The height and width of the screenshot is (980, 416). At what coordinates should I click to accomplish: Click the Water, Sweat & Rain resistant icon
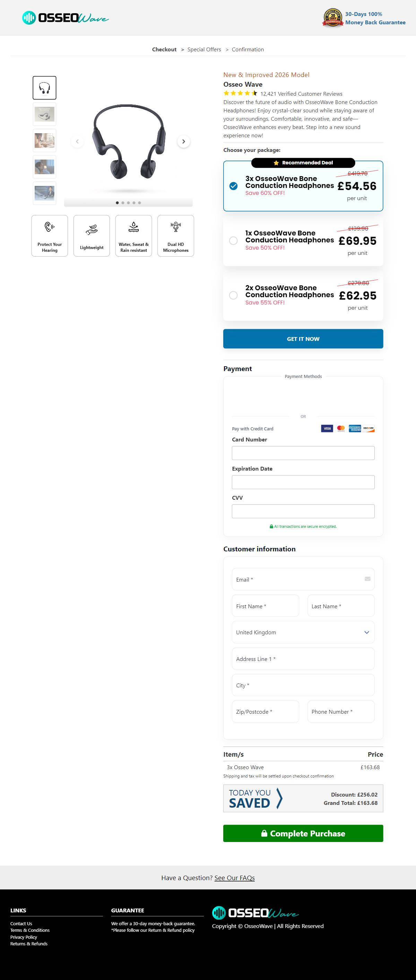click(x=133, y=227)
